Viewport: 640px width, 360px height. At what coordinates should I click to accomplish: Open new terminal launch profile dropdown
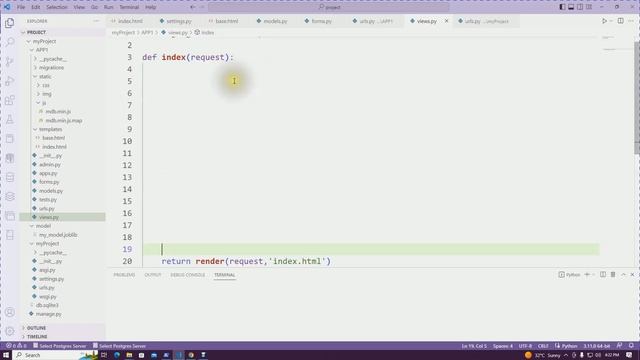[x=593, y=275]
